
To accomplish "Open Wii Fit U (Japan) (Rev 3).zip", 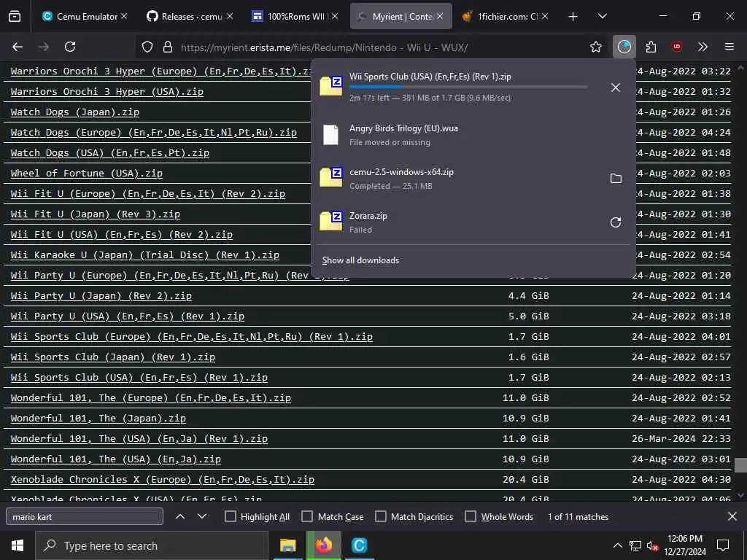I will point(96,214).
